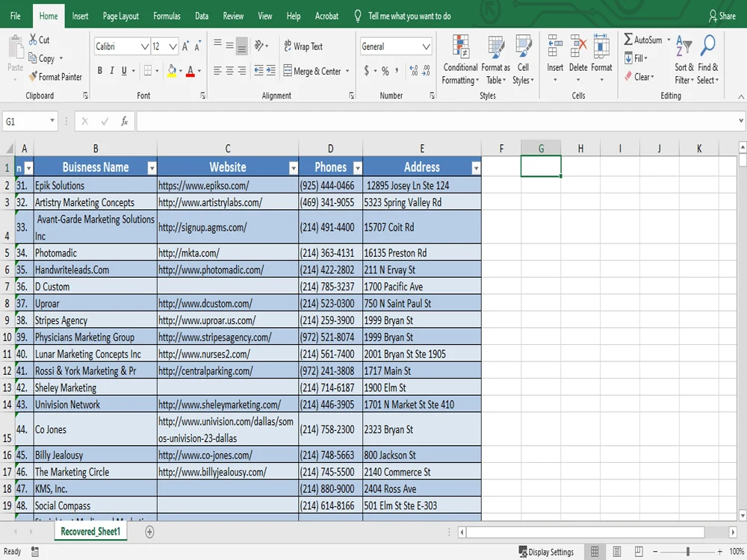Open the font size dropdown
The image size is (747, 560).
point(171,46)
